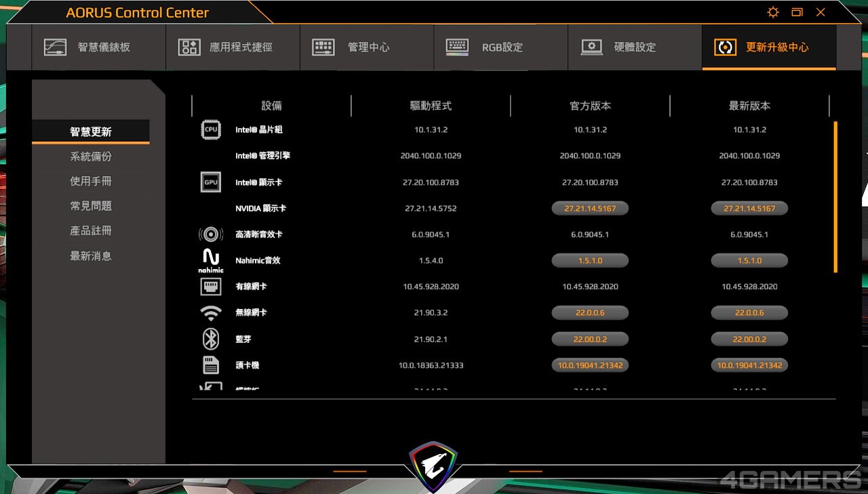Image resolution: width=868 pixels, height=494 pixels.
Task: Click the 最新版本 column header
Action: pos(749,106)
